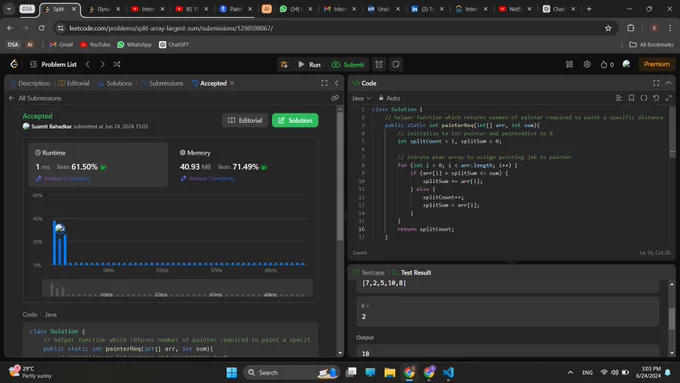Click the left panel vertical scrollbar
Viewport: 680px width, 383px height.
click(340, 176)
